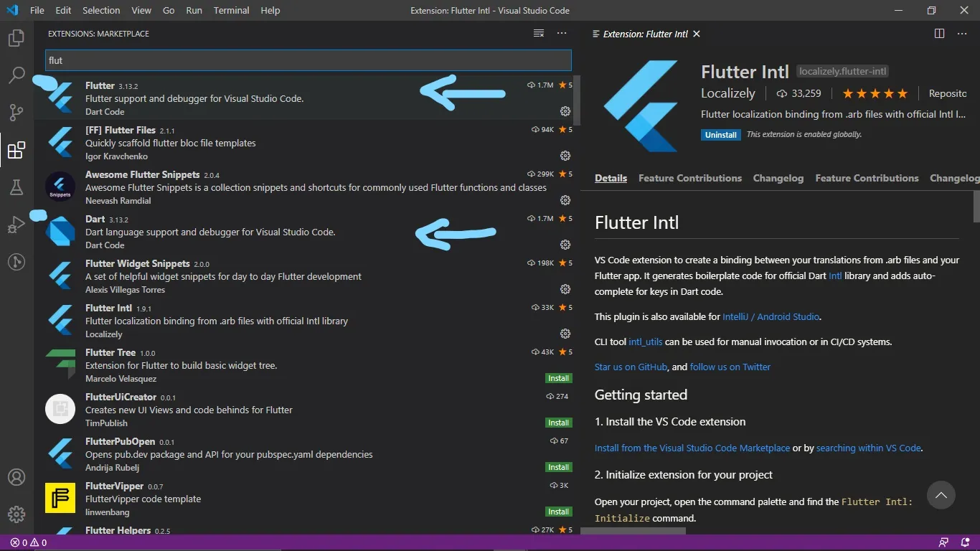The height and width of the screenshot is (551, 980).
Task: Click the searching within VS Code link
Action: [x=869, y=448]
